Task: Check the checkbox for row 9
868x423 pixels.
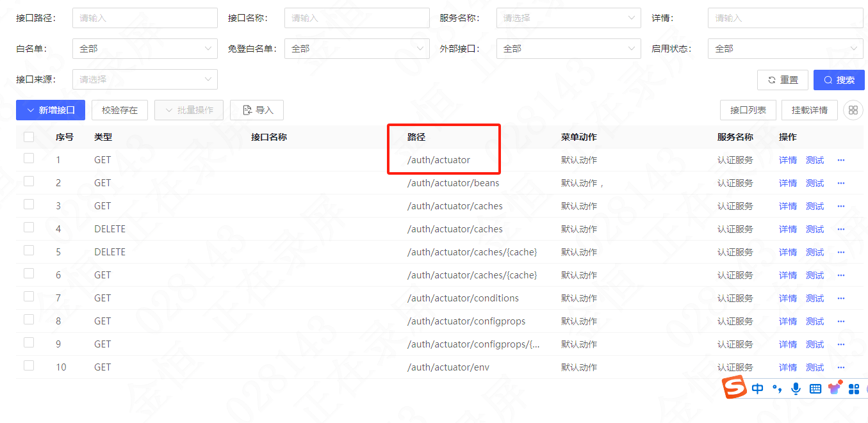Action: coord(29,342)
